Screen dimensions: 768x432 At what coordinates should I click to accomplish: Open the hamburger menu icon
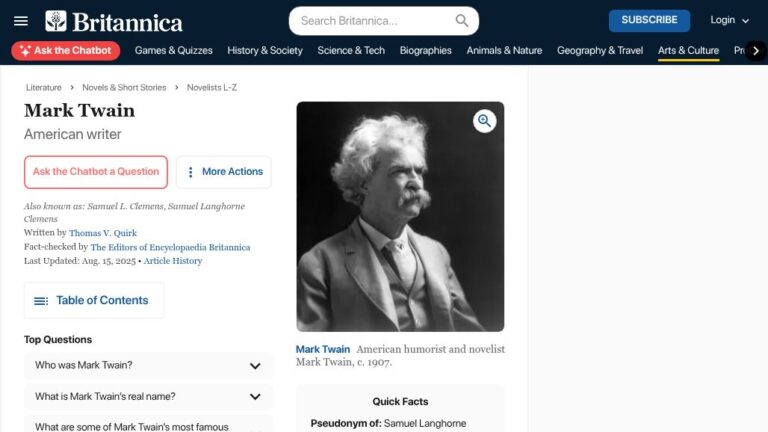[21, 21]
